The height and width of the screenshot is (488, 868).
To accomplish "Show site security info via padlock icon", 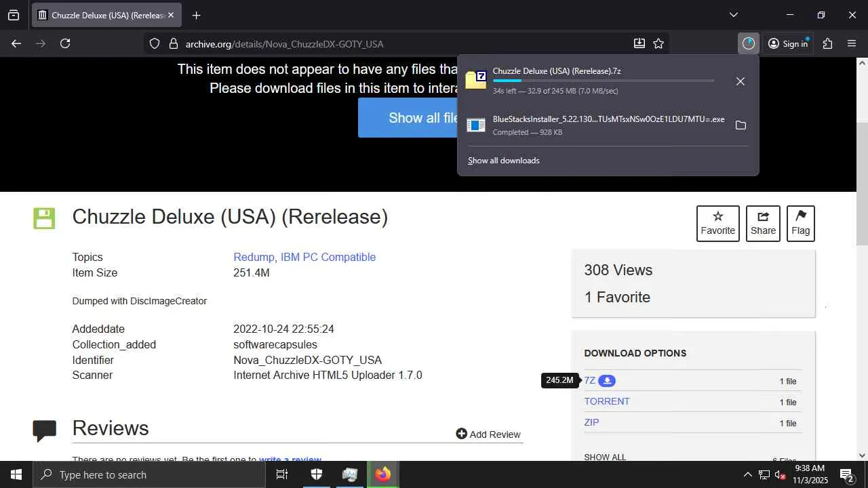I will [173, 43].
